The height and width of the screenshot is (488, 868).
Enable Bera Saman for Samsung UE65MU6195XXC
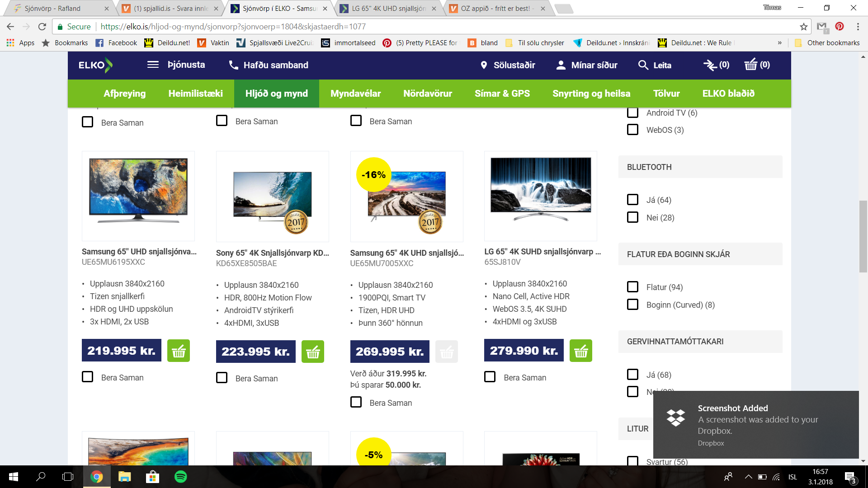point(87,377)
